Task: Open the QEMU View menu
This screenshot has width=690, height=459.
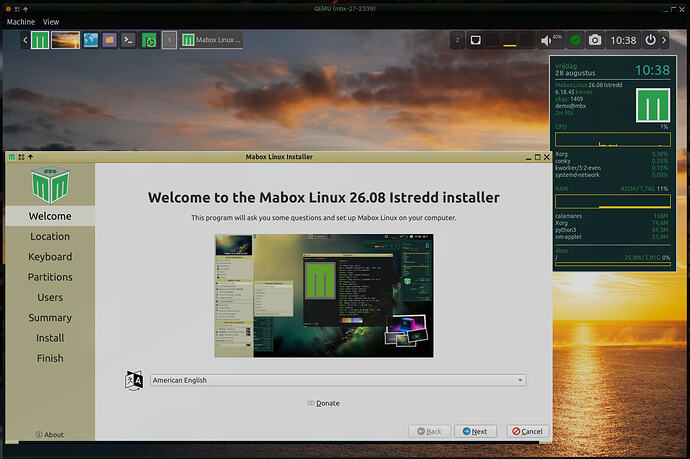Action: coord(51,22)
